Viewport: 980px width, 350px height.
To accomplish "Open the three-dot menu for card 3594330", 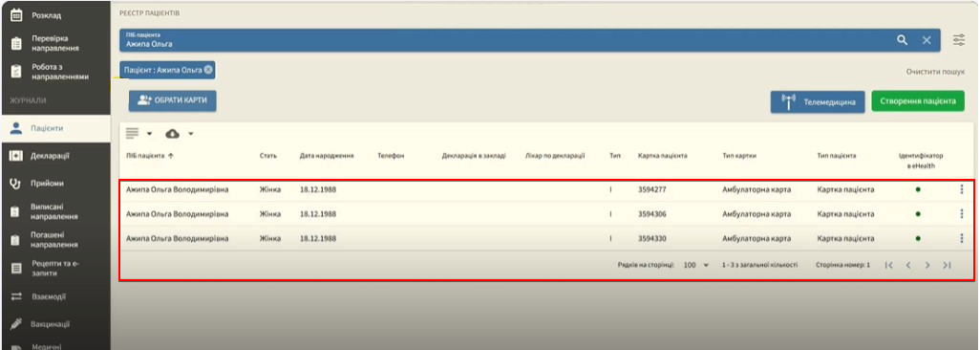I will tap(961, 238).
